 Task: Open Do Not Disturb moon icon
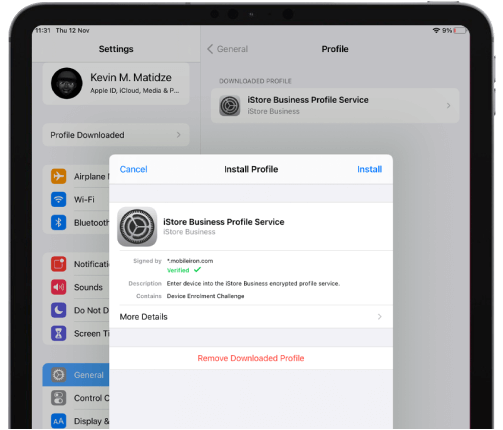tap(58, 310)
